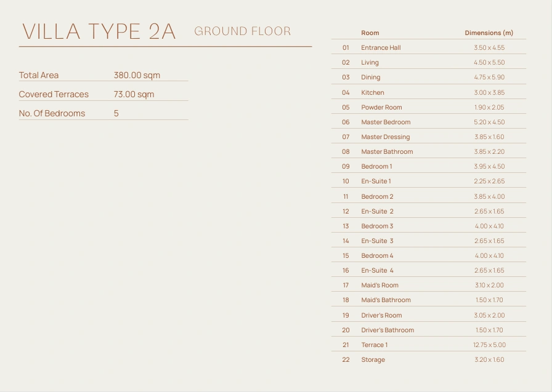Click the Dimensions (m) column header
This screenshot has width=552, height=392.
[489, 33]
